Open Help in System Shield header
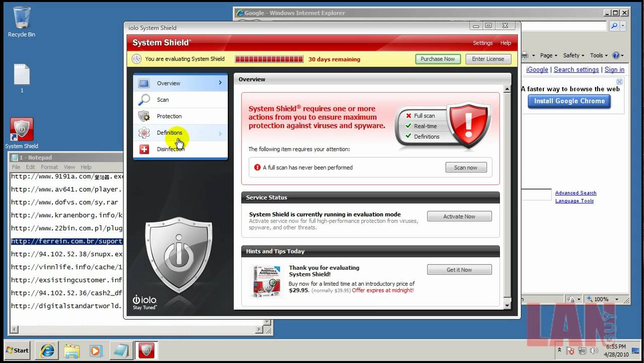 [505, 43]
